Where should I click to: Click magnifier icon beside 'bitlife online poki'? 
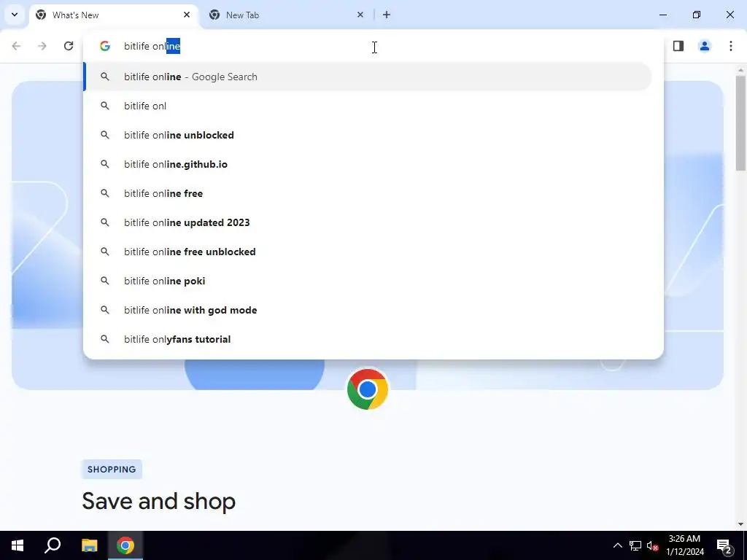pyautogui.click(x=105, y=281)
